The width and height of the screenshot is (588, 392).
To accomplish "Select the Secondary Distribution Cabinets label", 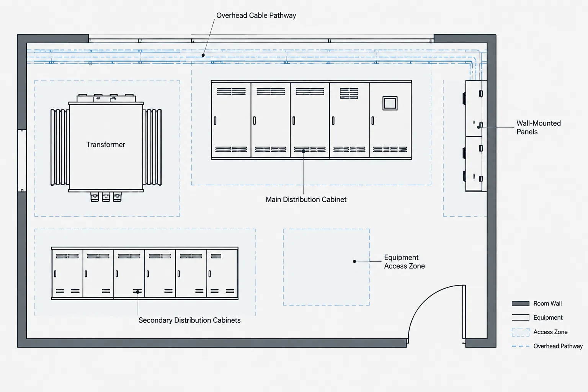I will click(189, 320).
